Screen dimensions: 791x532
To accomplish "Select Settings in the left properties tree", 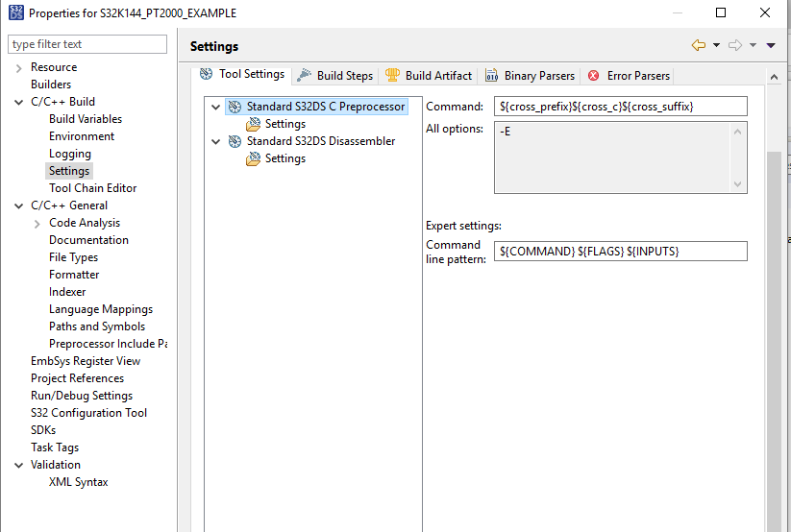I will [x=69, y=171].
